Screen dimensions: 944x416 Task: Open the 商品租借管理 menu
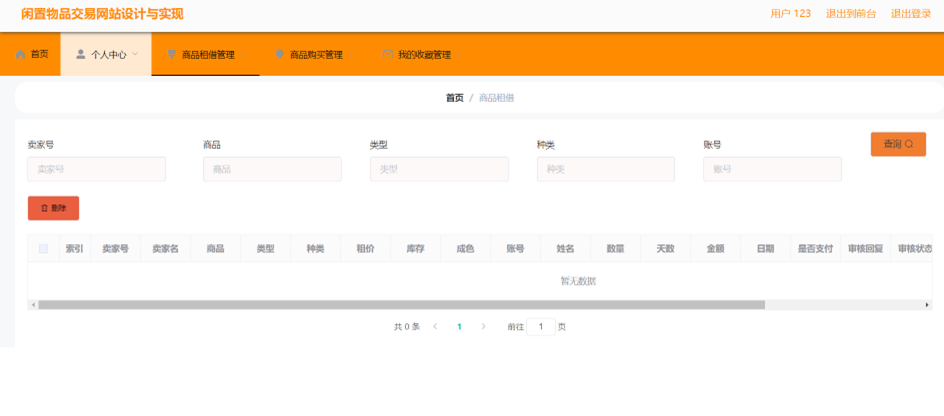click(205, 54)
